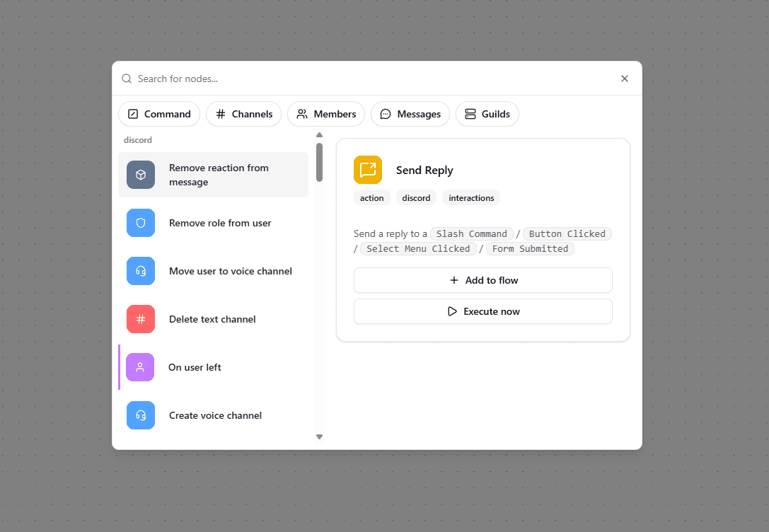The height and width of the screenshot is (532, 769).
Task: Click the plus icon in Add to flow
Action: coord(454,280)
